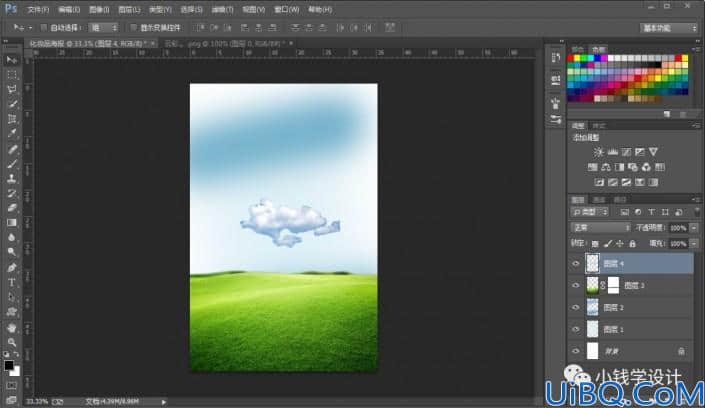Hide 图层 4 using eye icon
The height and width of the screenshot is (408, 705).
(576, 264)
